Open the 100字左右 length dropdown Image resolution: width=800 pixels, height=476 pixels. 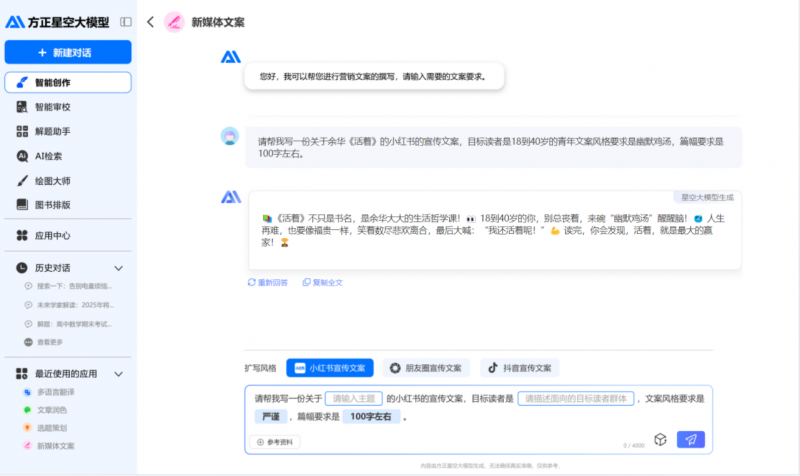tap(371, 416)
